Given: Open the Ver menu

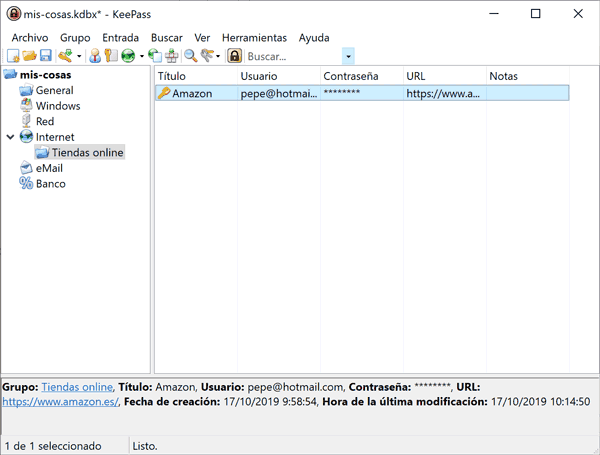Looking at the screenshot, I should pyautogui.click(x=202, y=38).
